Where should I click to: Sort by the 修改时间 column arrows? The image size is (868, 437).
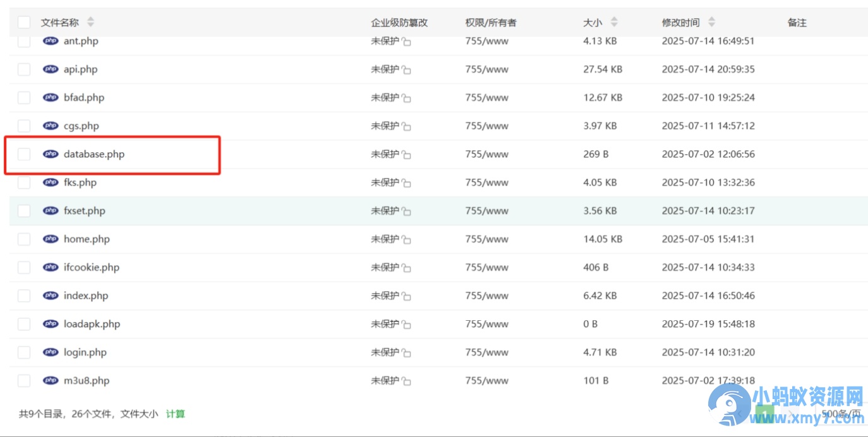click(x=711, y=23)
